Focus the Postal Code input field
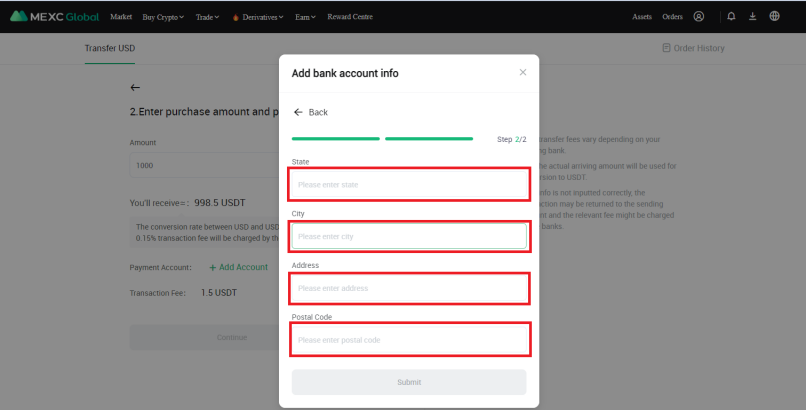 click(408, 340)
